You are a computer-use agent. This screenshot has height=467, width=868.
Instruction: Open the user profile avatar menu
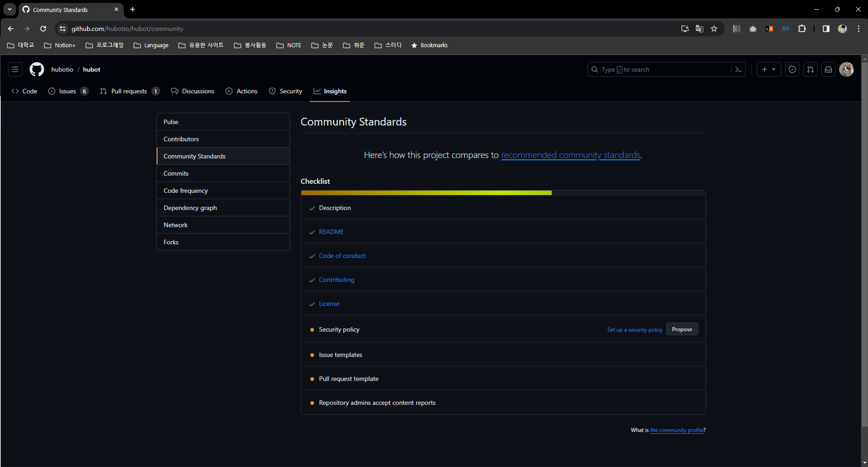tap(846, 69)
